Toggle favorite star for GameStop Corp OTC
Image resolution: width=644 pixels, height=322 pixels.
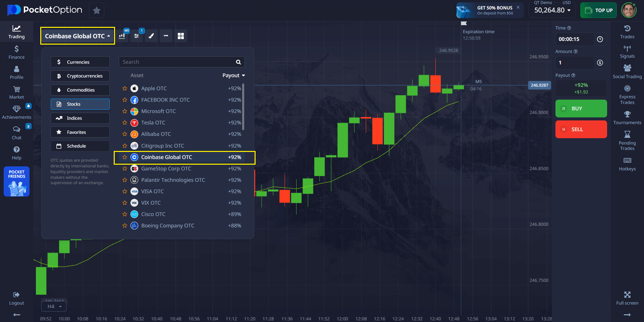click(125, 169)
